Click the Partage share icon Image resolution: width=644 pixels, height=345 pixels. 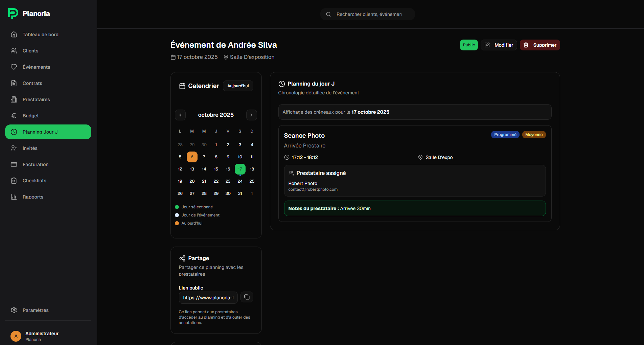pyautogui.click(x=182, y=258)
